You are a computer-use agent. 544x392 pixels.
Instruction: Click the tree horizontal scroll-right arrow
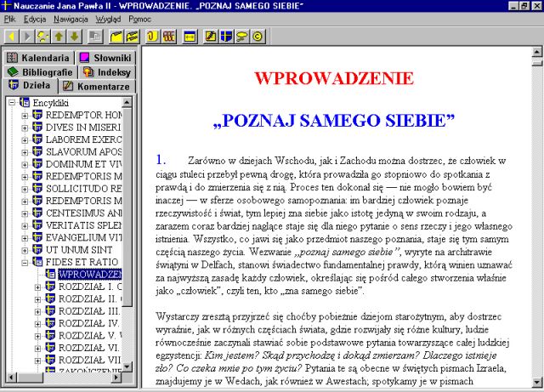116,377
